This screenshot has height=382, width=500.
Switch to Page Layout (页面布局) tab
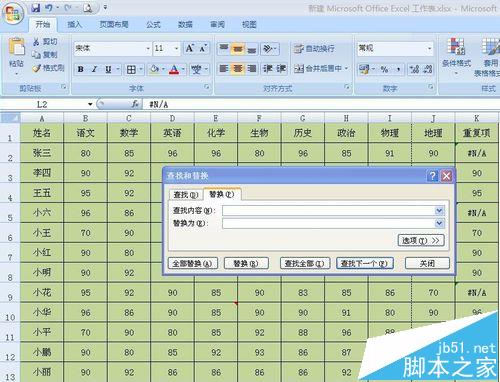114,24
